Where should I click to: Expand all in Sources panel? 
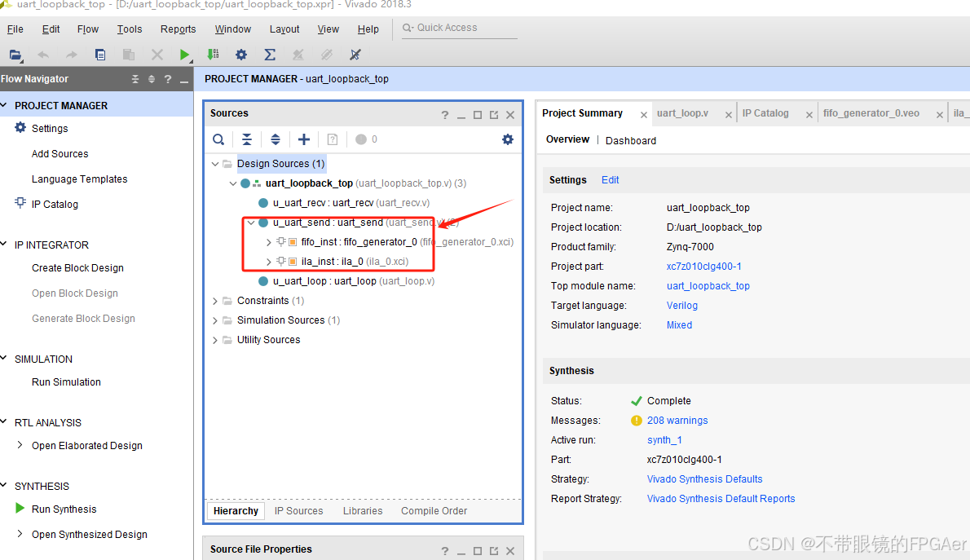(x=276, y=140)
